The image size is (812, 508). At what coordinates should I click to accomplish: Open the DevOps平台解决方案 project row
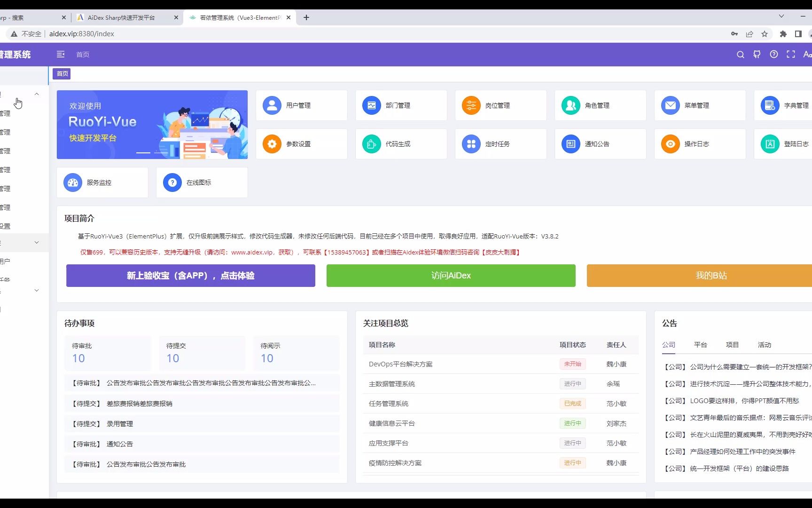click(x=501, y=364)
